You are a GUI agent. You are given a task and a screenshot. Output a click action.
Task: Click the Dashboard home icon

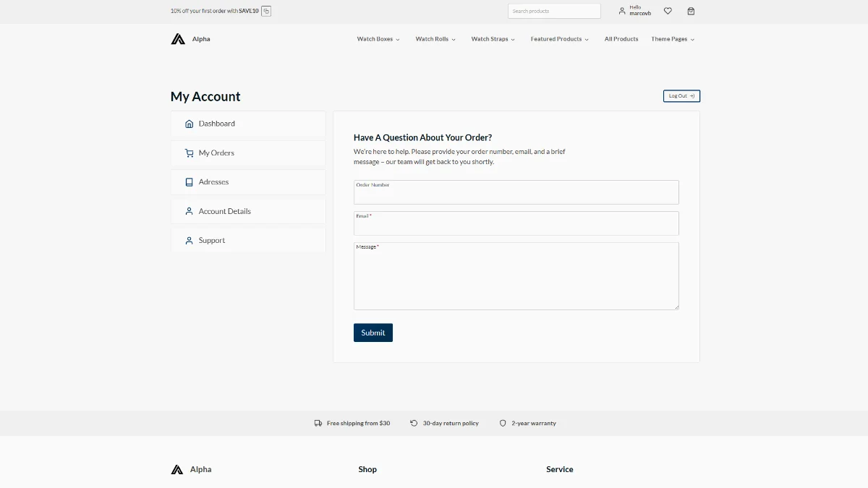point(189,124)
